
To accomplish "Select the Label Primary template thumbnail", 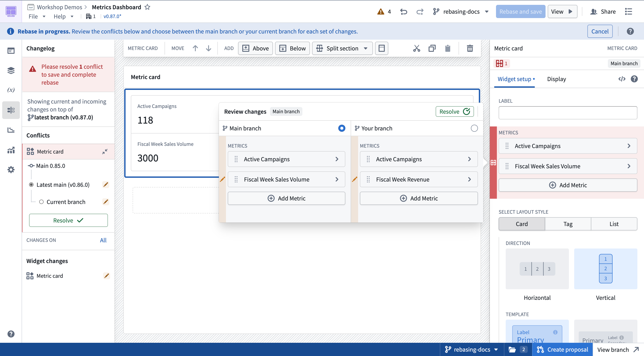I will (x=537, y=332).
